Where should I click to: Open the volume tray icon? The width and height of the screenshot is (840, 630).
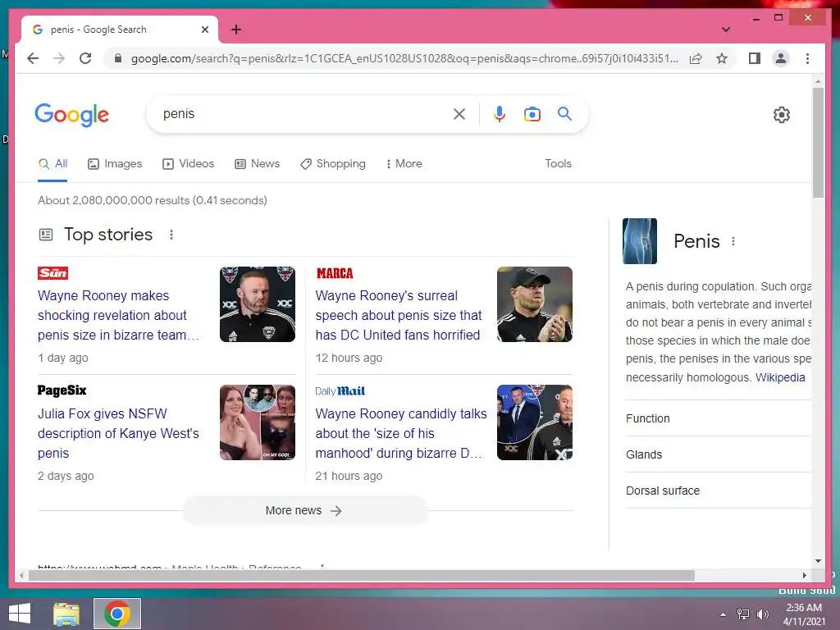pos(762,614)
